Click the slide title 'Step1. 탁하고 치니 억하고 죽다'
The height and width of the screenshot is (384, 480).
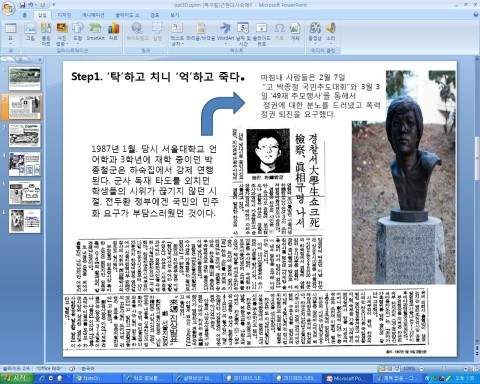158,77
